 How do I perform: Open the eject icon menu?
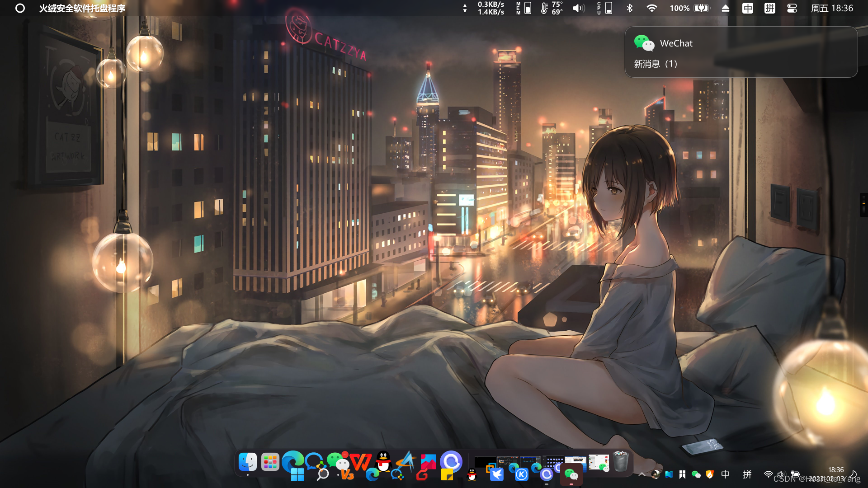(725, 8)
